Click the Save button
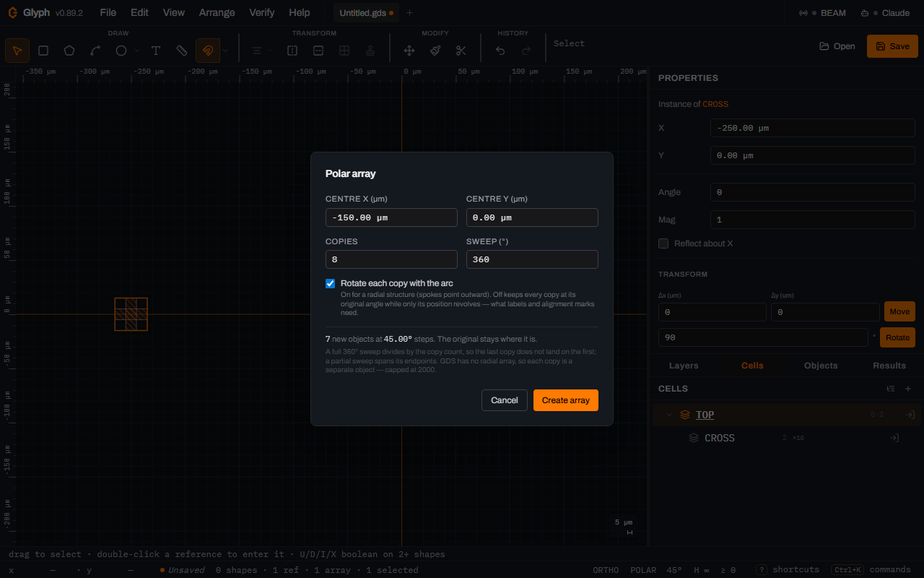924x578 pixels. pos(892,46)
